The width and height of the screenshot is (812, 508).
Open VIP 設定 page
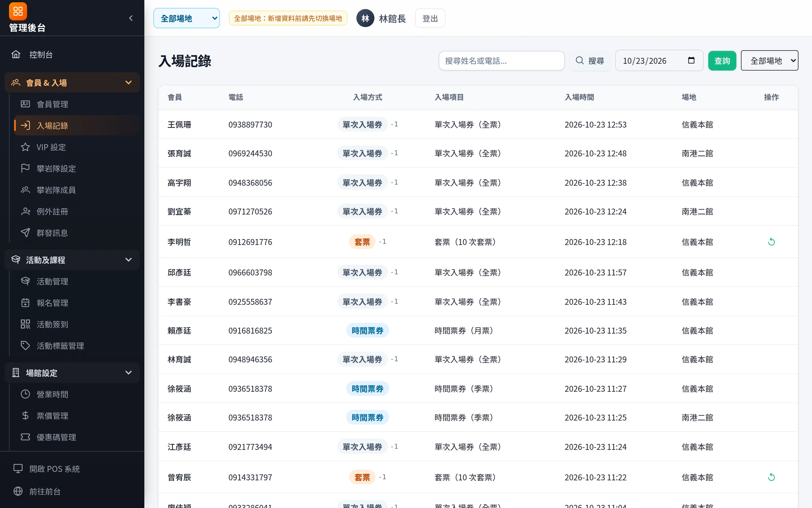tap(77, 147)
